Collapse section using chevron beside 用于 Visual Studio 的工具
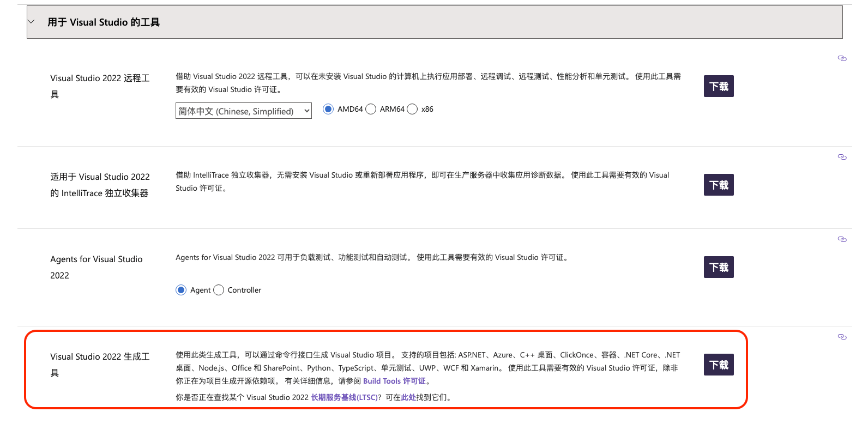 pyautogui.click(x=31, y=22)
